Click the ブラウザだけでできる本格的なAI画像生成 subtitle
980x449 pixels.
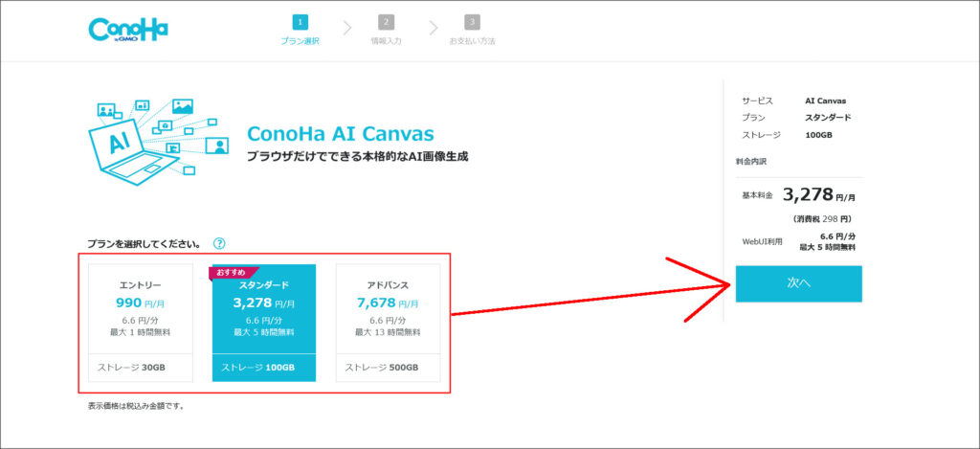coord(358,157)
